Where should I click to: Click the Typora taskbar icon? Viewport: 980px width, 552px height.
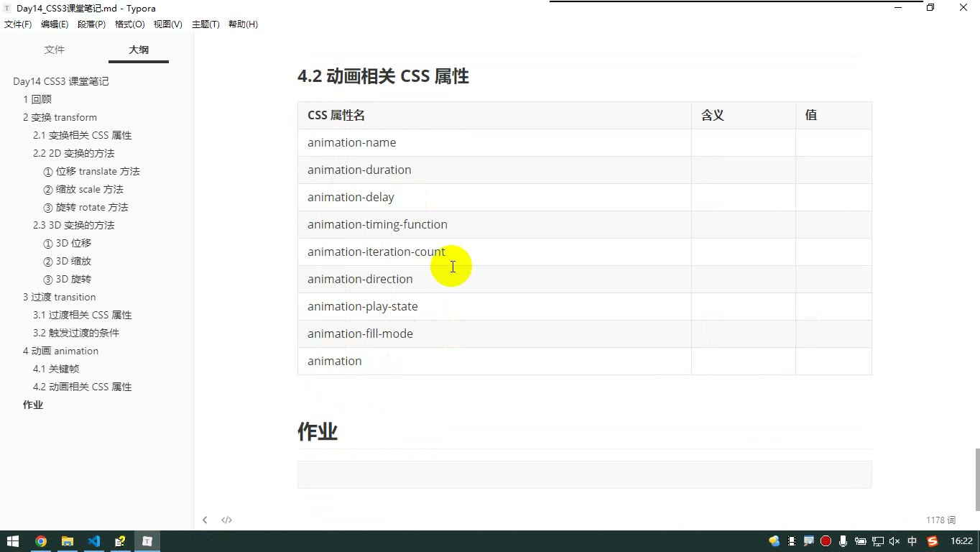pyautogui.click(x=147, y=541)
